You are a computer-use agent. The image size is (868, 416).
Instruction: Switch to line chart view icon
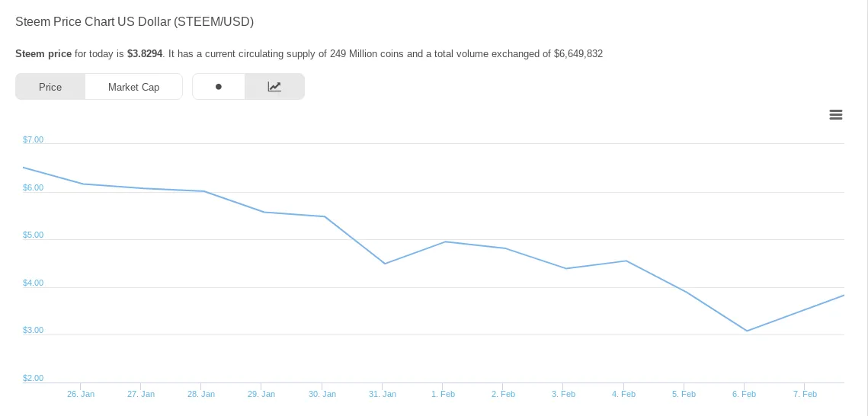pos(274,87)
